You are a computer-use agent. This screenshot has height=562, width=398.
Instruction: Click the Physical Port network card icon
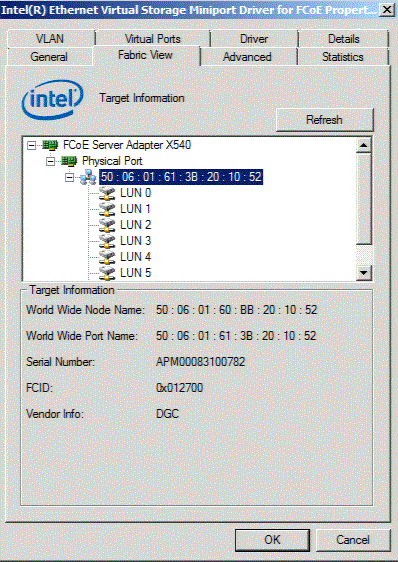pos(69,161)
